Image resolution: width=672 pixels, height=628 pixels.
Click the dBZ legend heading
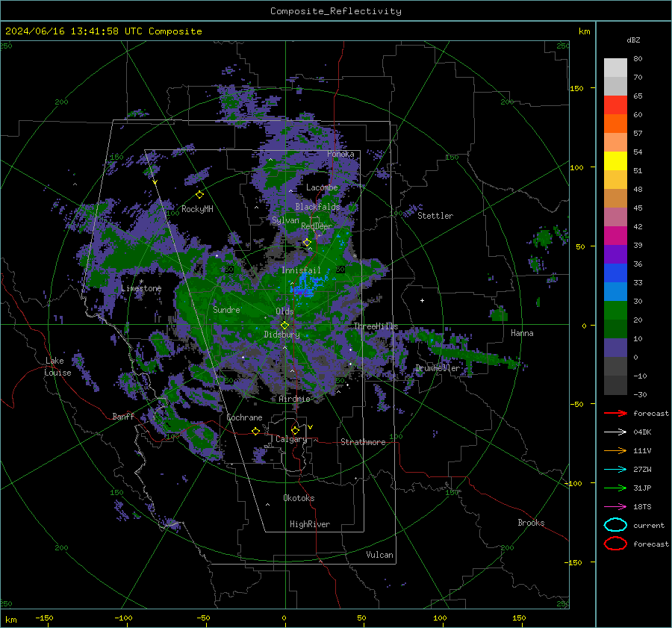click(633, 40)
